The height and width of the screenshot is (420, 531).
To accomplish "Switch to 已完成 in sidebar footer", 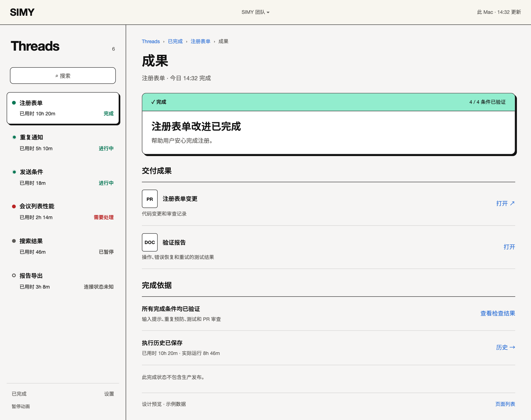I will pos(19,394).
